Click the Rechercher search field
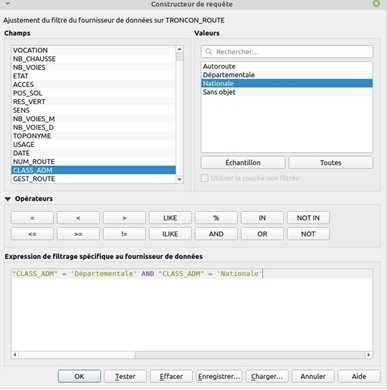 [x=287, y=52]
